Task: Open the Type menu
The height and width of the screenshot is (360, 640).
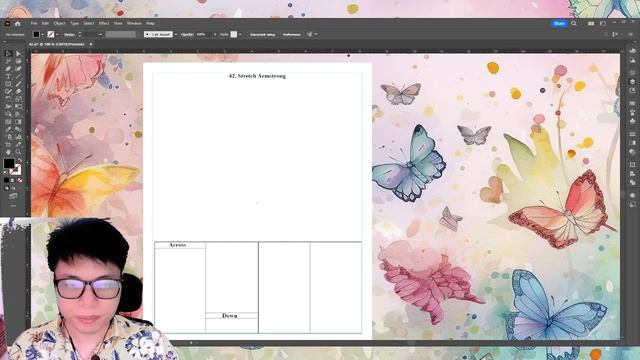Action: coord(74,24)
